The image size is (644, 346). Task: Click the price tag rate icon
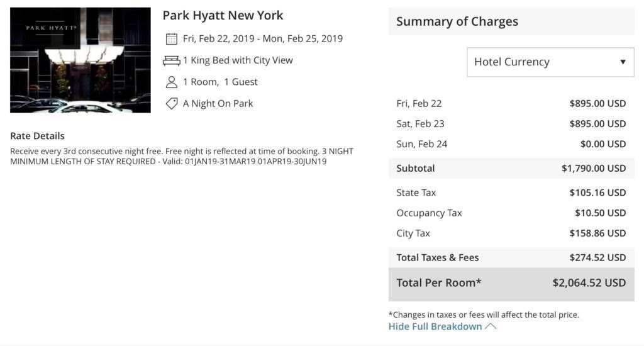(x=171, y=104)
